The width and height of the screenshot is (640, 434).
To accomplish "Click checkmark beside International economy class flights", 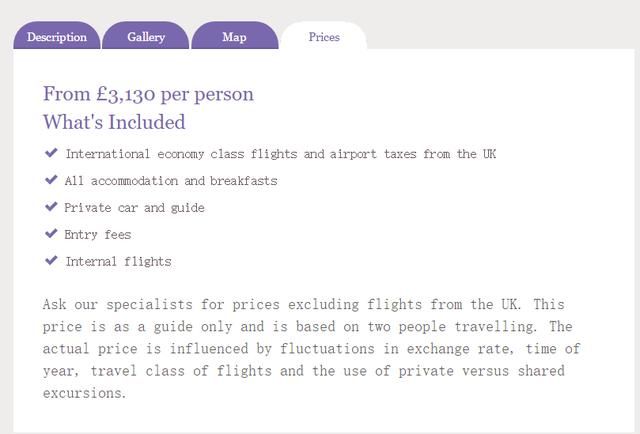I will 51,153.
